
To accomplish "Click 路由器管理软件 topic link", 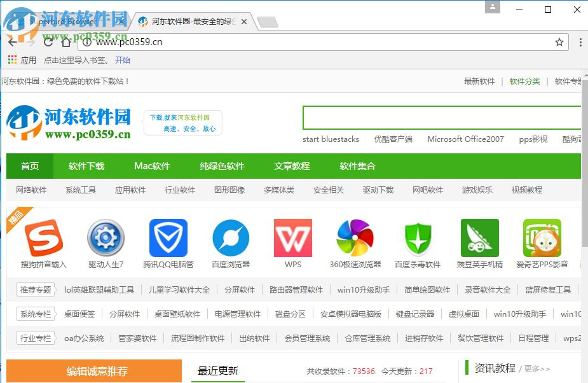I will pyautogui.click(x=296, y=290).
